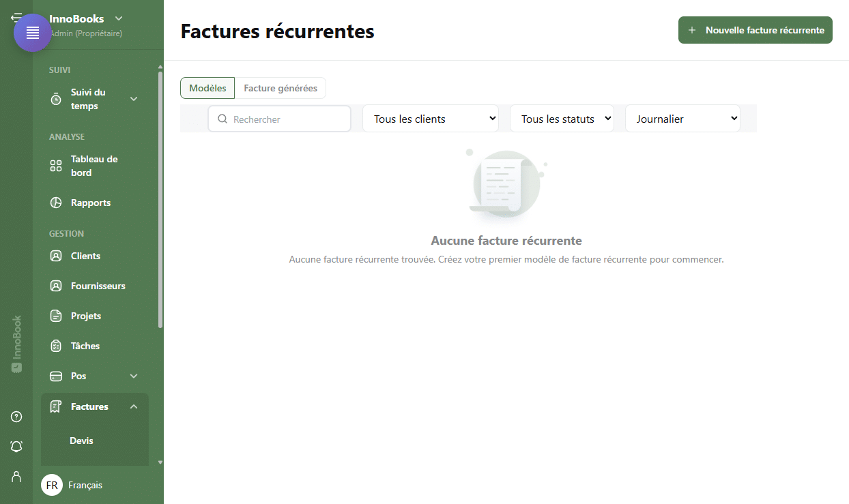Open the Rapports menu item
The image size is (849, 504).
[95, 203]
